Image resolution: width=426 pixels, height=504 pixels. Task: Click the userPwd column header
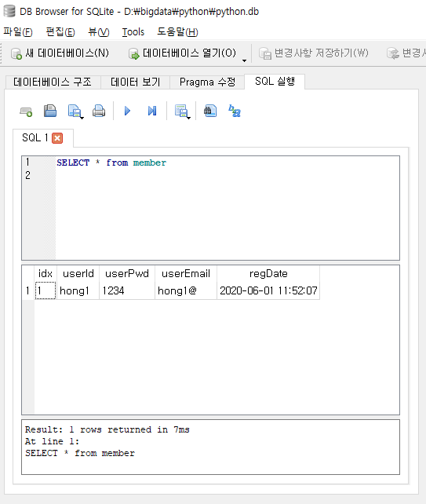point(127,273)
